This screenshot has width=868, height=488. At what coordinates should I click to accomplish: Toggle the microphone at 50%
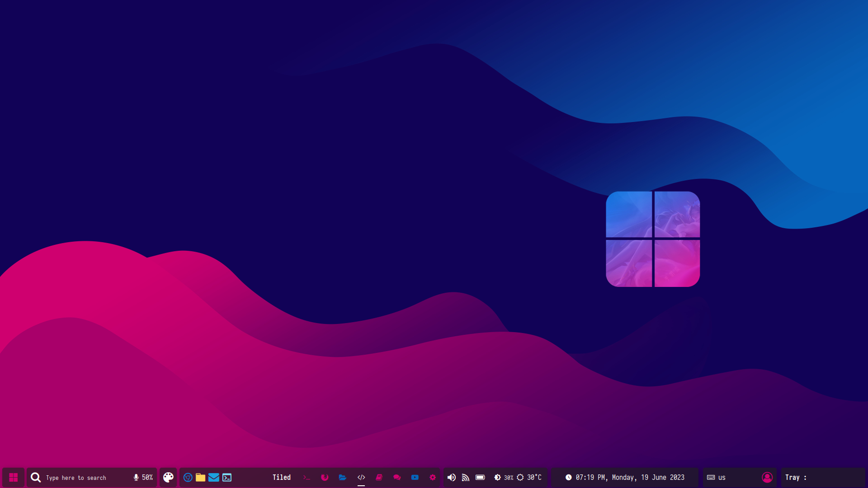(136, 477)
